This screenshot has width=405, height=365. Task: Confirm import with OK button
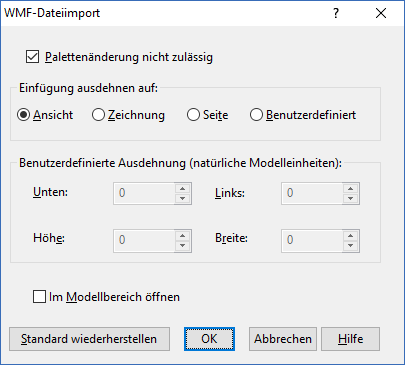pos(209,339)
